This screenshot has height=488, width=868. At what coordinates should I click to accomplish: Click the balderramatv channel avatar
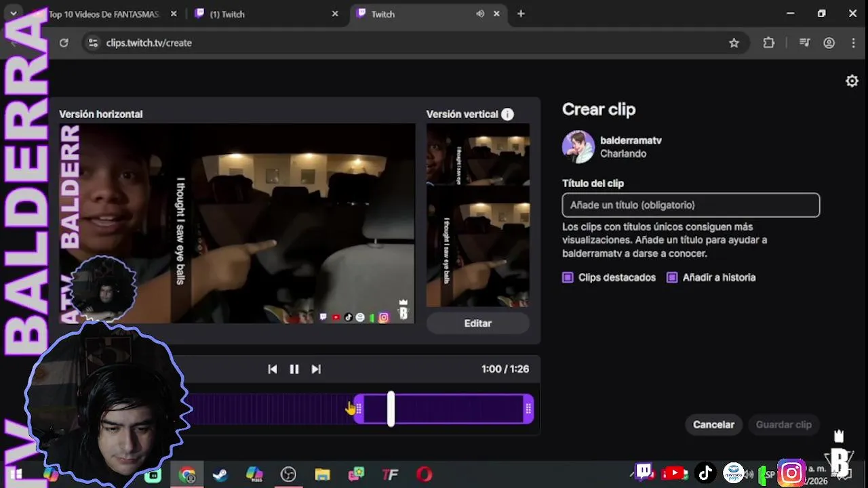coord(578,147)
